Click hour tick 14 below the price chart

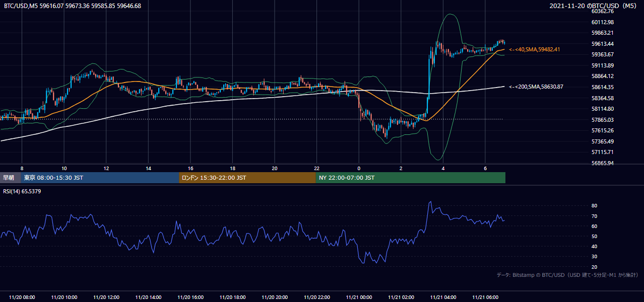click(x=148, y=168)
